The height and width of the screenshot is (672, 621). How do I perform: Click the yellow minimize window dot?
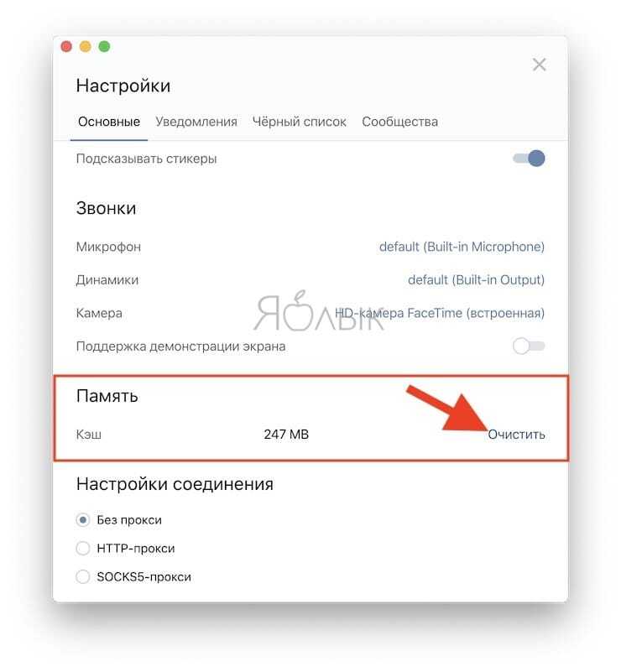click(86, 46)
